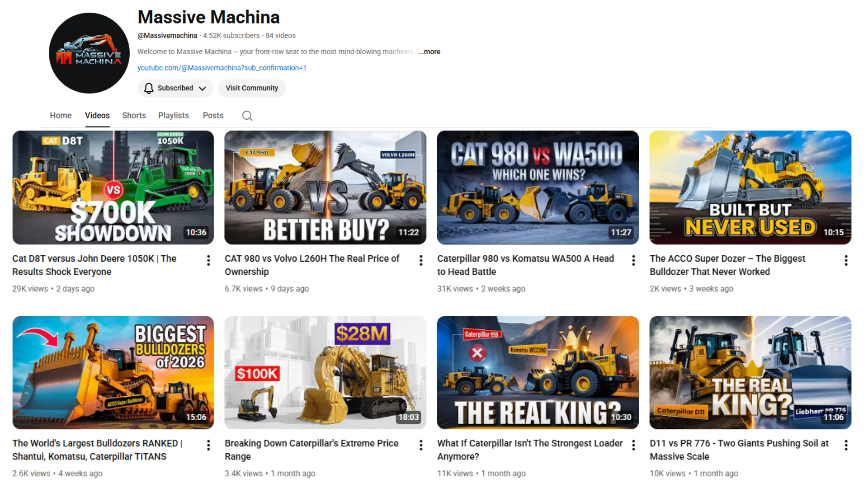Open title link The World's Largest Bulldozers RANKED
This screenshot has height=488, width=868.
click(97, 450)
